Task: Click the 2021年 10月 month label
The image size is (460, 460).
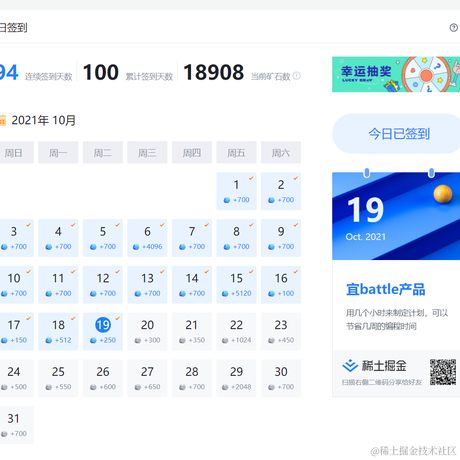Action: (44, 120)
